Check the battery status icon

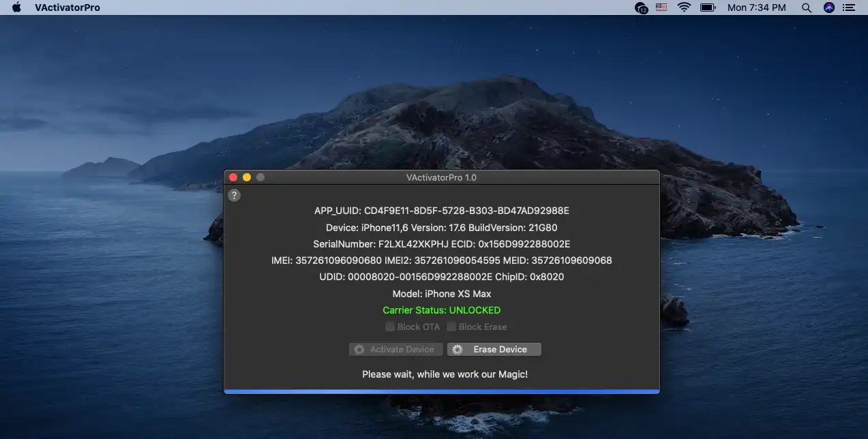pyautogui.click(x=708, y=7)
